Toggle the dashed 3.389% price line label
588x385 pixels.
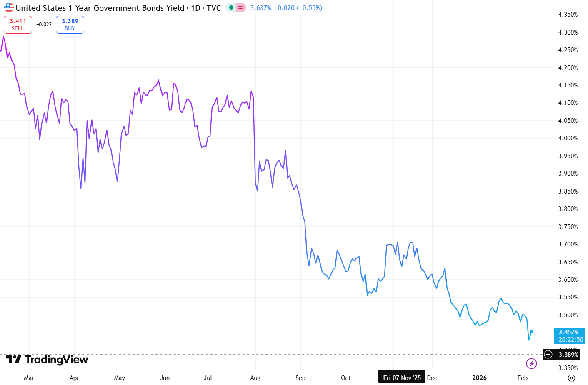tap(568, 354)
